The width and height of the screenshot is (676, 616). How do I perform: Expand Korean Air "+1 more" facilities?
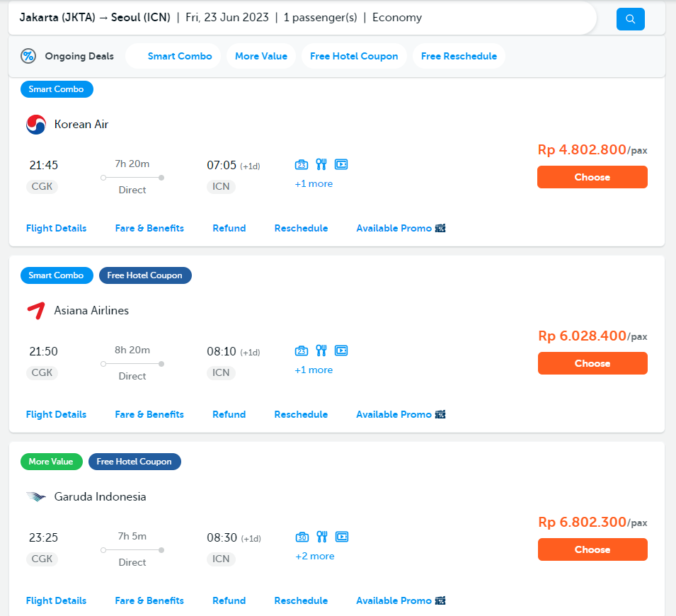pos(314,184)
